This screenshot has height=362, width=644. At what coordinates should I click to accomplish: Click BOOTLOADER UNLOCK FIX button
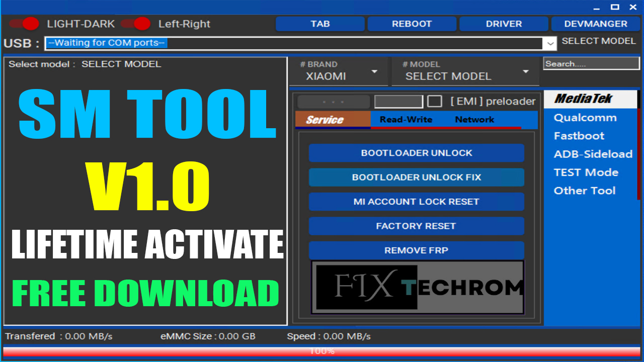(x=417, y=177)
